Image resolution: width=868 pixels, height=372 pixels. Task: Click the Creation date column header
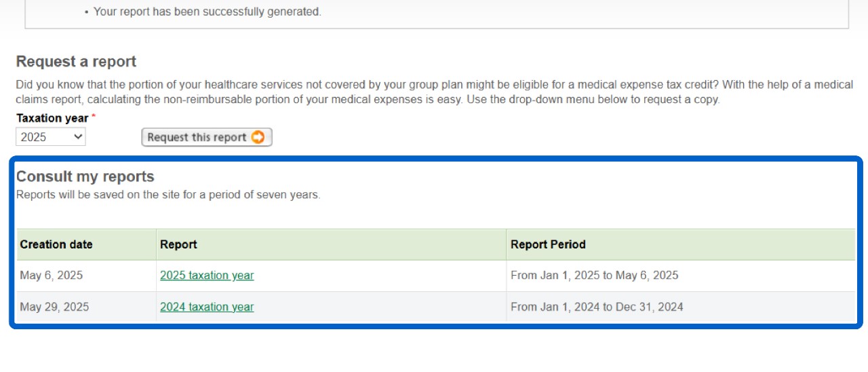point(56,244)
